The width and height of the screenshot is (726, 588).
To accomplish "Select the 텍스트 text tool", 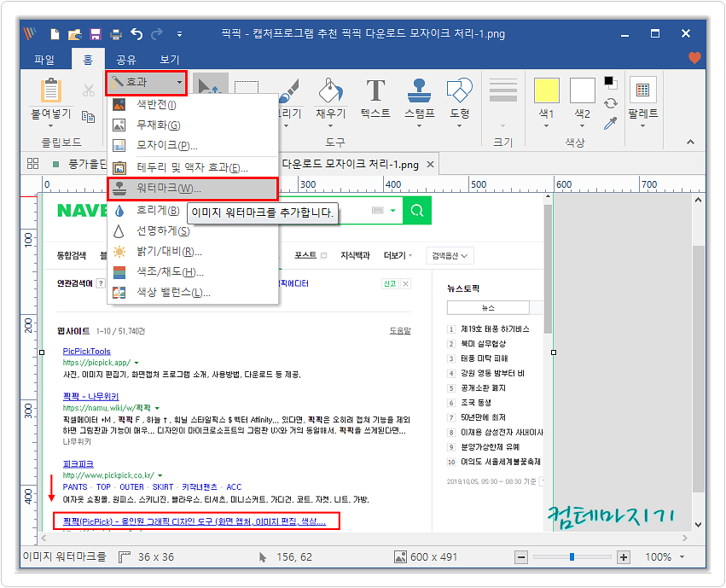I will (x=375, y=96).
